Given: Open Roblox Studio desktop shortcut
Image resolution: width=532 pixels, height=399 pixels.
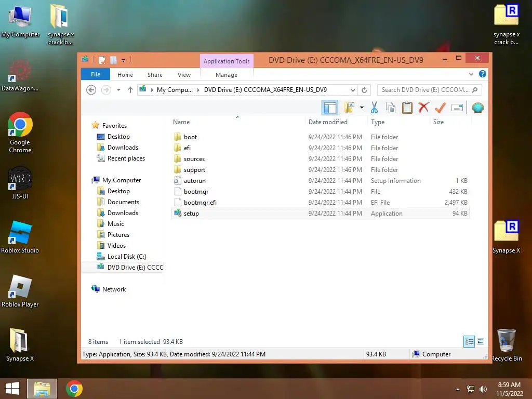Looking at the screenshot, I should click(x=20, y=237).
